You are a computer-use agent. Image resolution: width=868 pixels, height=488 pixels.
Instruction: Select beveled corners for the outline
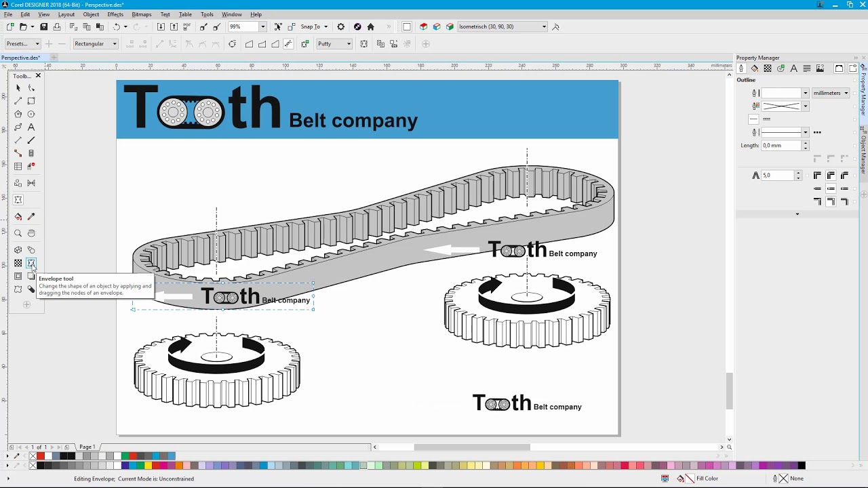point(844,176)
